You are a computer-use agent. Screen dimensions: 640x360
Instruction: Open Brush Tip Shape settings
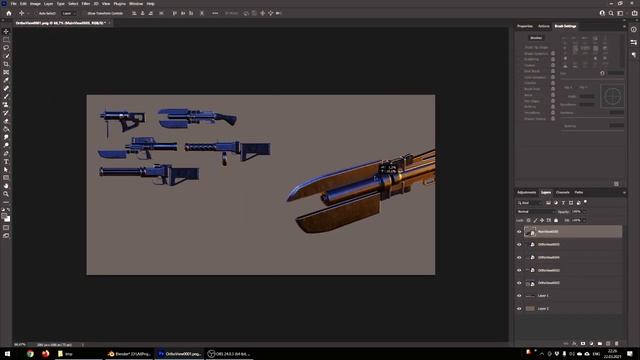pos(536,47)
